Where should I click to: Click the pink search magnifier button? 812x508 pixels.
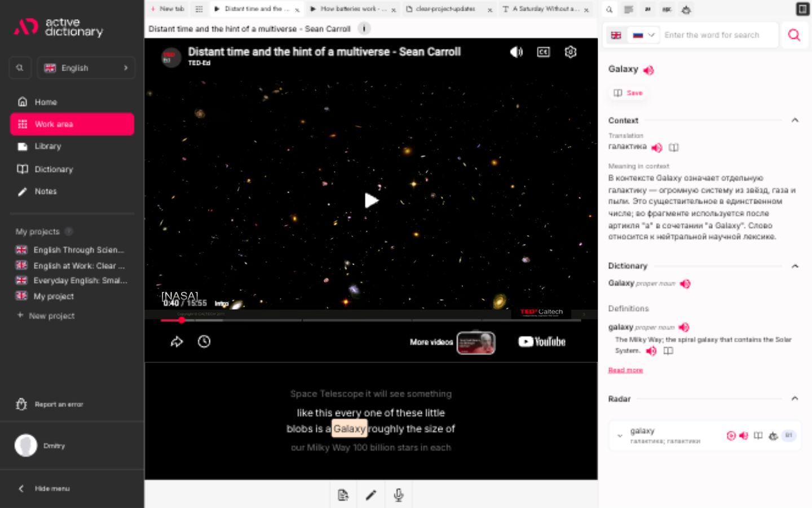tap(794, 35)
